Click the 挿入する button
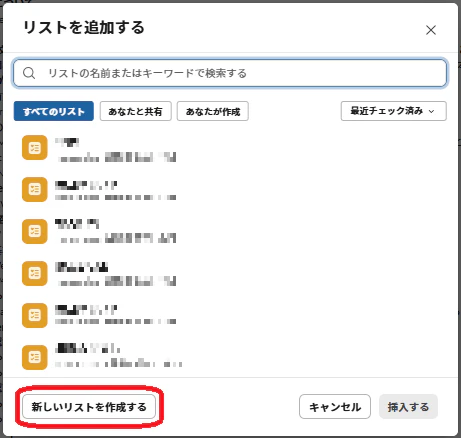This screenshot has width=461, height=438. [x=408, y=407]
